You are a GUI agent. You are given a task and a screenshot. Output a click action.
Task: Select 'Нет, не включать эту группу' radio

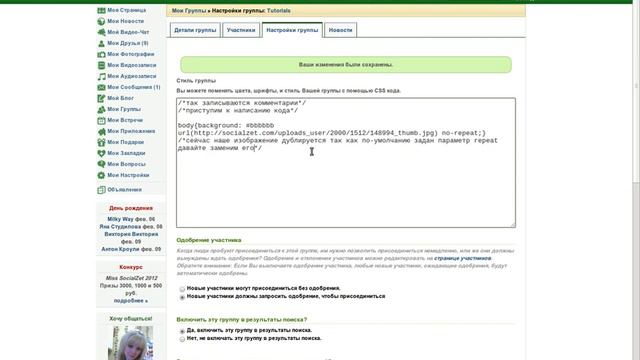(182, 339)
